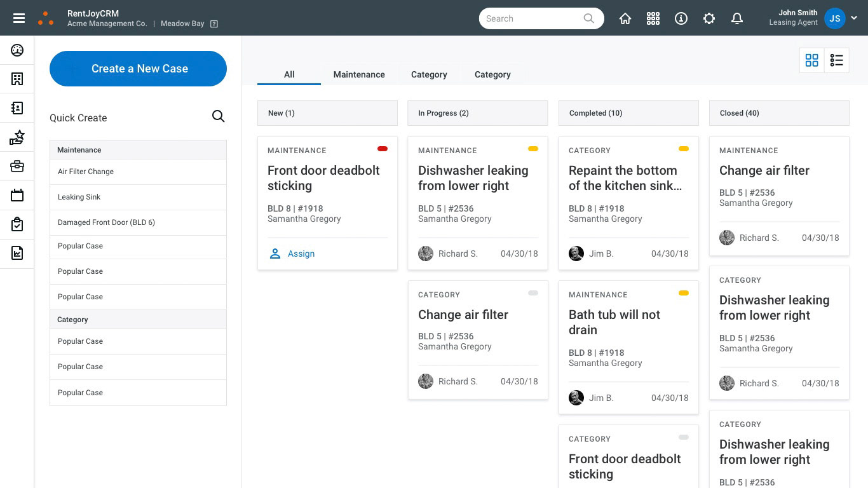Click into the top Search field
Image resolution: width=868 pixels, height=488 pixels.
(x=532, y=18)
